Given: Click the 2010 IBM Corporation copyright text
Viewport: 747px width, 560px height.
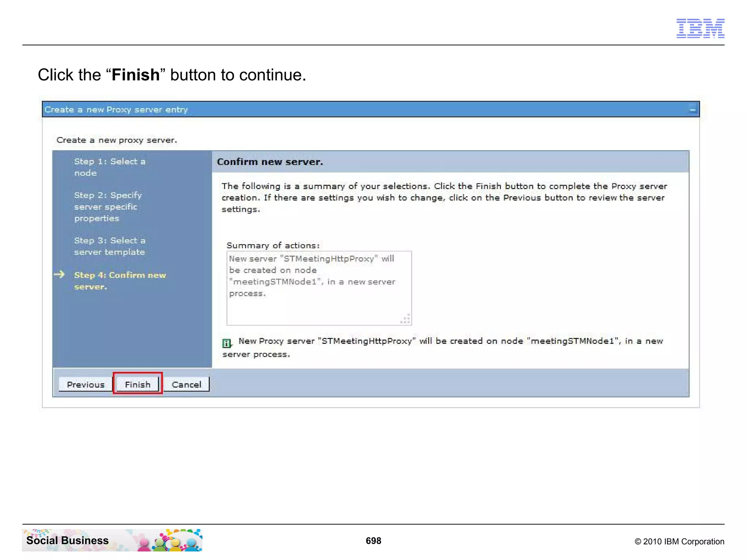Looking at the screenshot, I should click(680, 541).
